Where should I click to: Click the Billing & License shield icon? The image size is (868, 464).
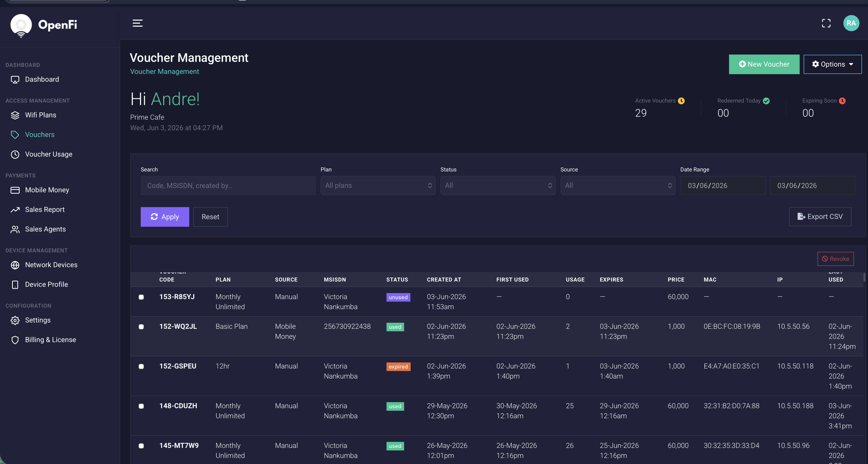click(x=15, y=340)
